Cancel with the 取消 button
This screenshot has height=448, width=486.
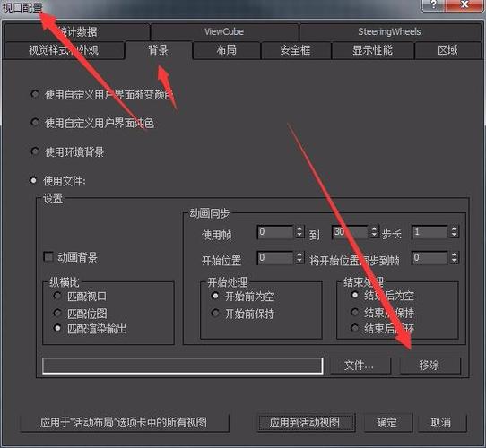[442, 423]
